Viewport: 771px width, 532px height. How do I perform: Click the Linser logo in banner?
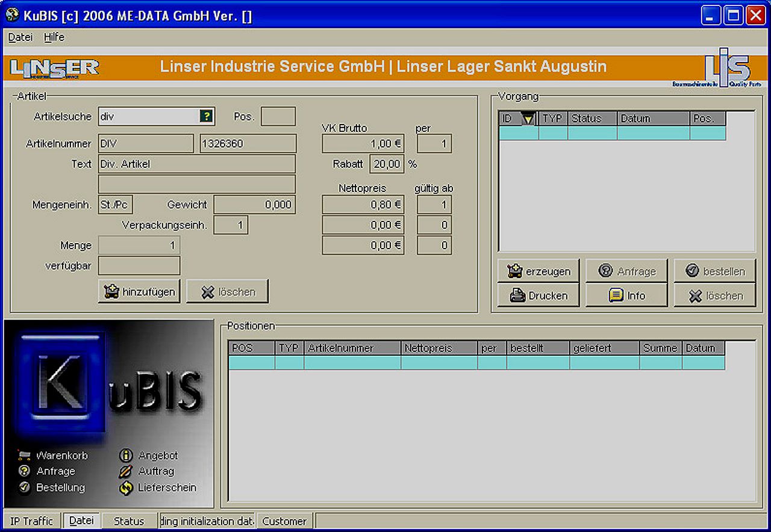tap(54, 68)
